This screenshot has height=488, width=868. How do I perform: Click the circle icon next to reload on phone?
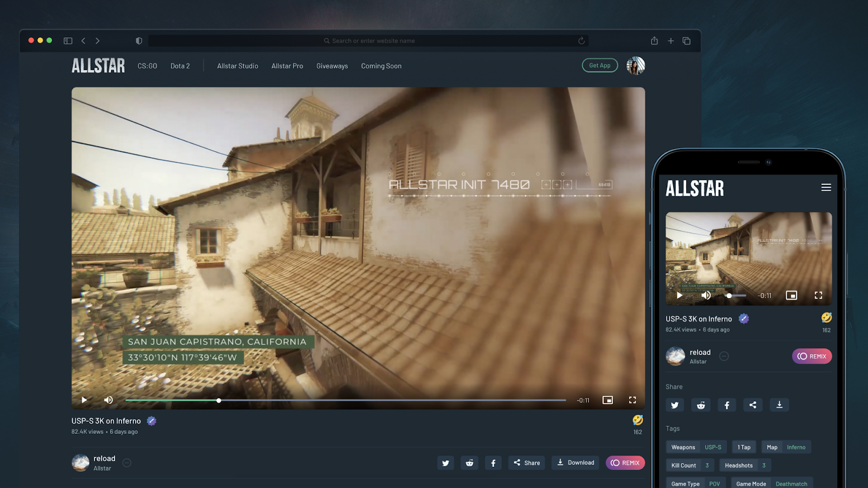pos(724,356)
